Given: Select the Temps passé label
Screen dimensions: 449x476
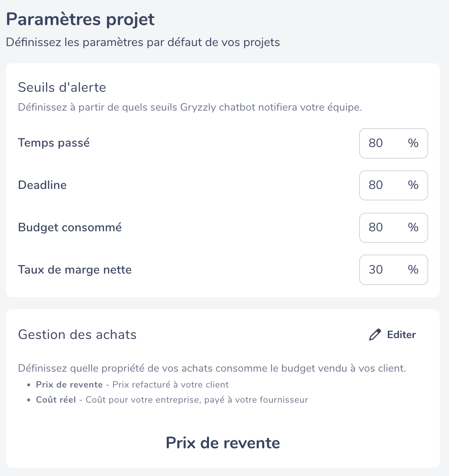Looking at the screenshot, I should [54, 143].
